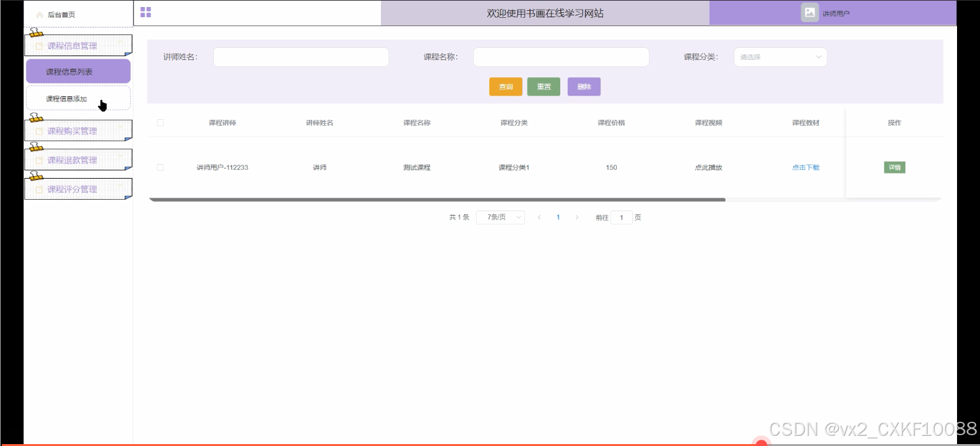Go to next page arrow in pagination
This screenshot has width=980, height=446.
coord(577,218)
